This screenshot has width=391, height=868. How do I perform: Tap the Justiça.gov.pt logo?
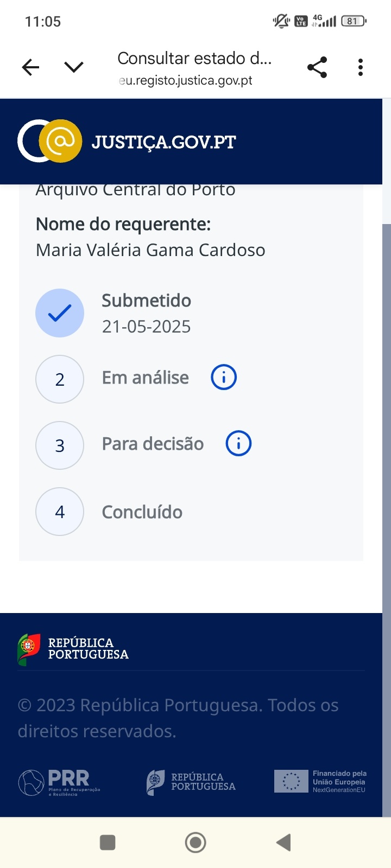point(127,141)
